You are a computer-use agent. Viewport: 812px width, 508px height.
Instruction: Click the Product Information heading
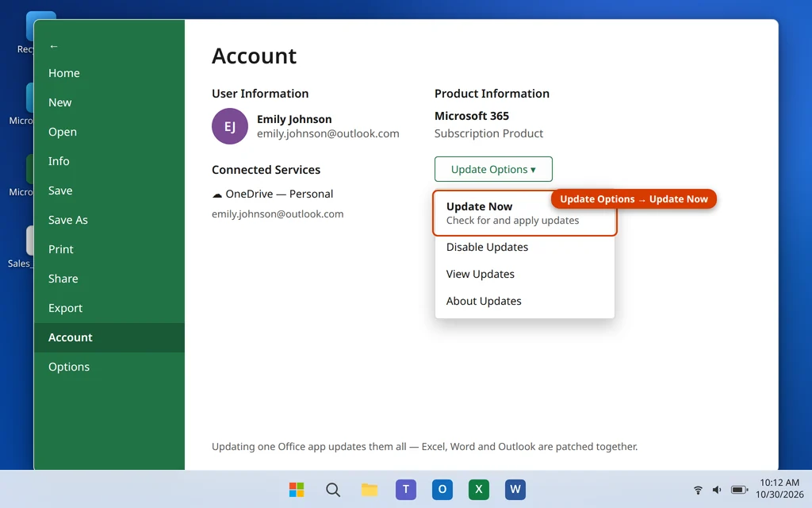492,94
